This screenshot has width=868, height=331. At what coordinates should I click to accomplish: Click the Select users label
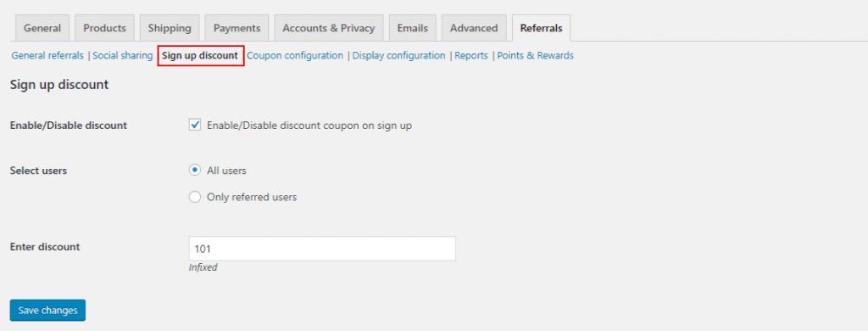39,171
